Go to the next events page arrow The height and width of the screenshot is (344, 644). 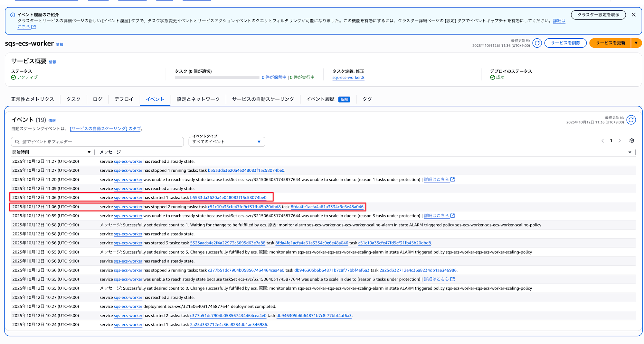620,141
